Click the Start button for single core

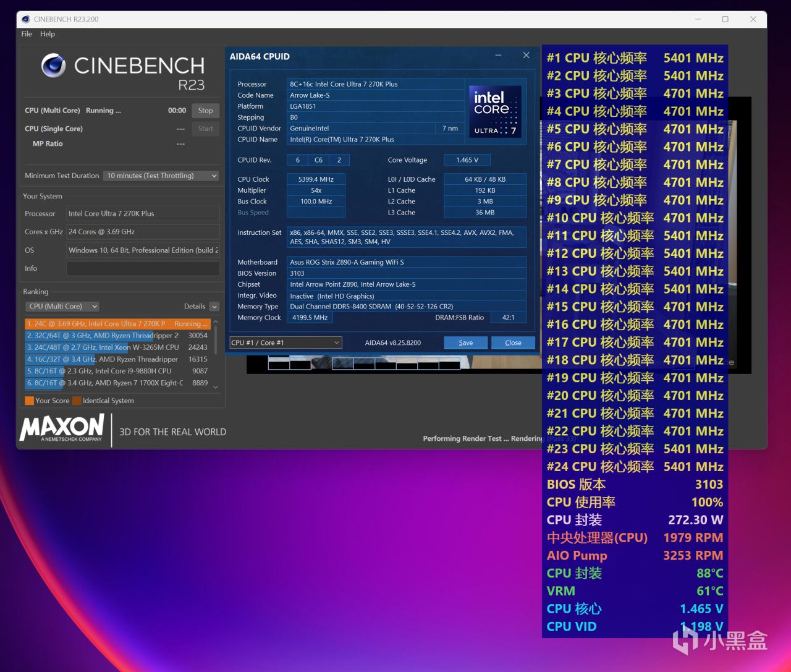click(x=206, y=129)
